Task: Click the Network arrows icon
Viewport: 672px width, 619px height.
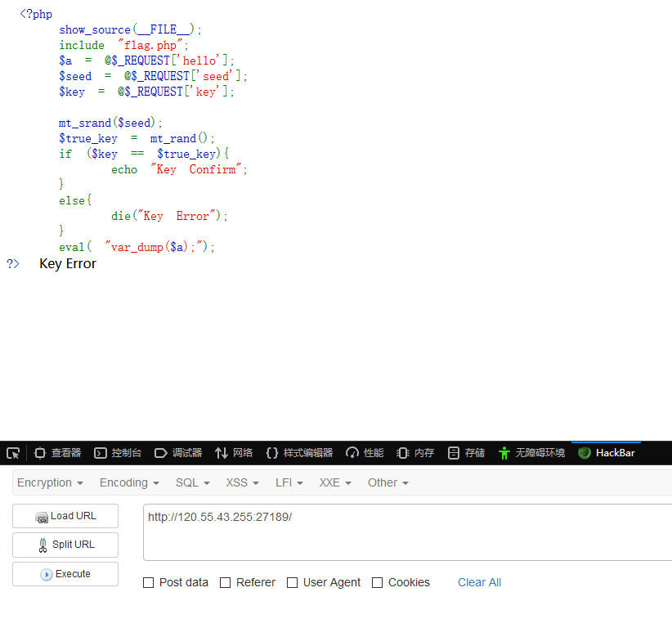Action: 222,453
